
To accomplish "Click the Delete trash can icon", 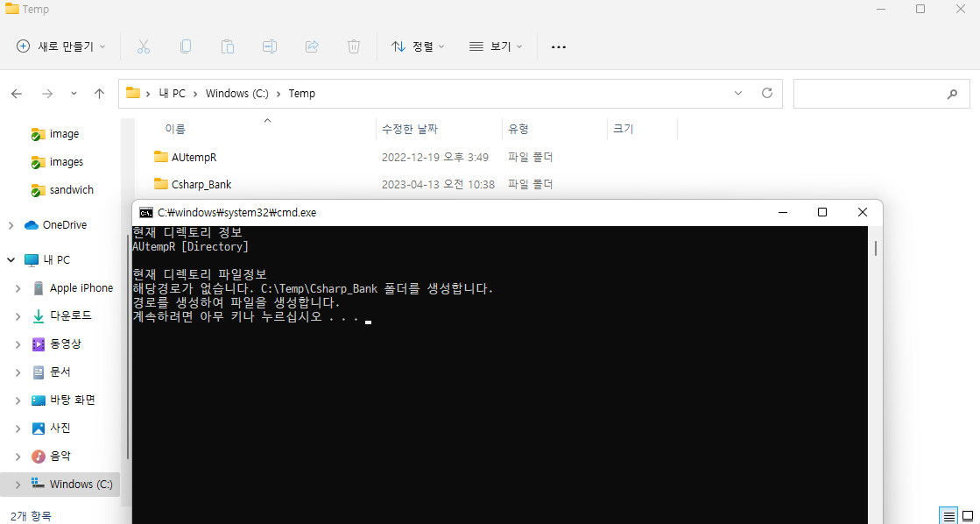I will point(354,46).
